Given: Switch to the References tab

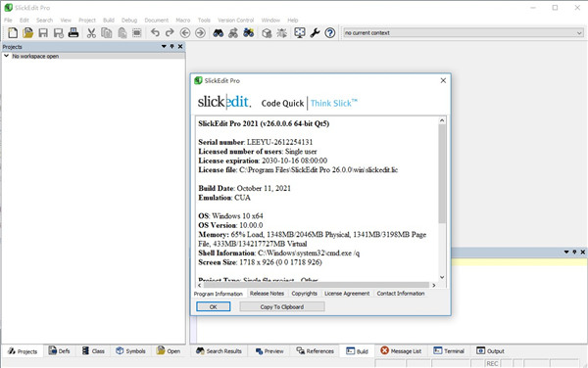Looking at the screenshot, I should pyautogui.click(x=315, y=351).
